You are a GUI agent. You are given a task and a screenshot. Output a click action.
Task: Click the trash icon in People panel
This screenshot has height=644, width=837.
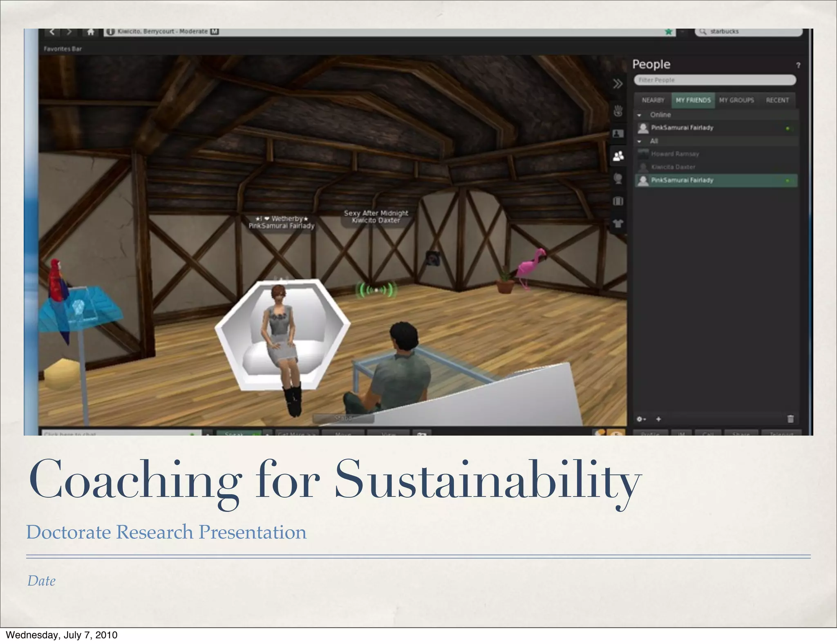(x=790, y=419)
